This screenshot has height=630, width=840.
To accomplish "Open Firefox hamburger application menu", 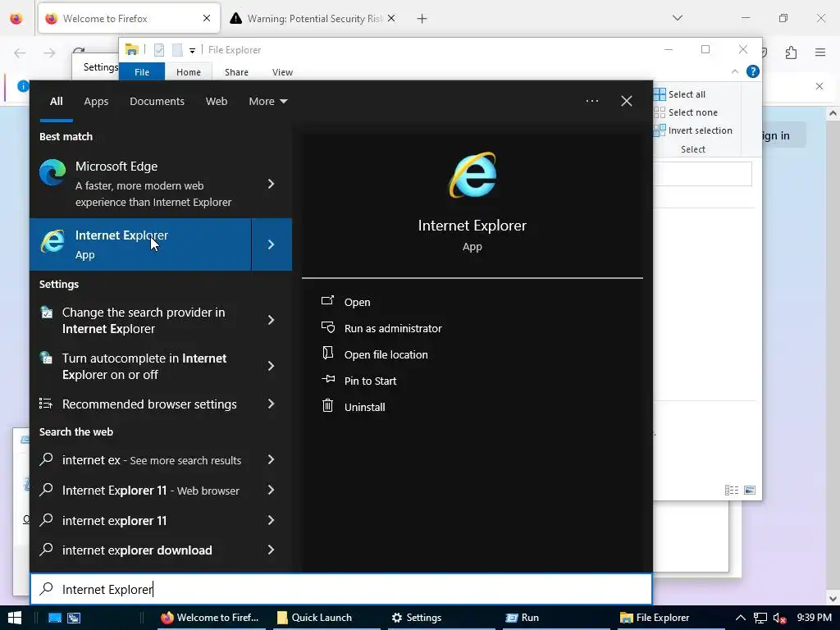I will click(820, 52).
